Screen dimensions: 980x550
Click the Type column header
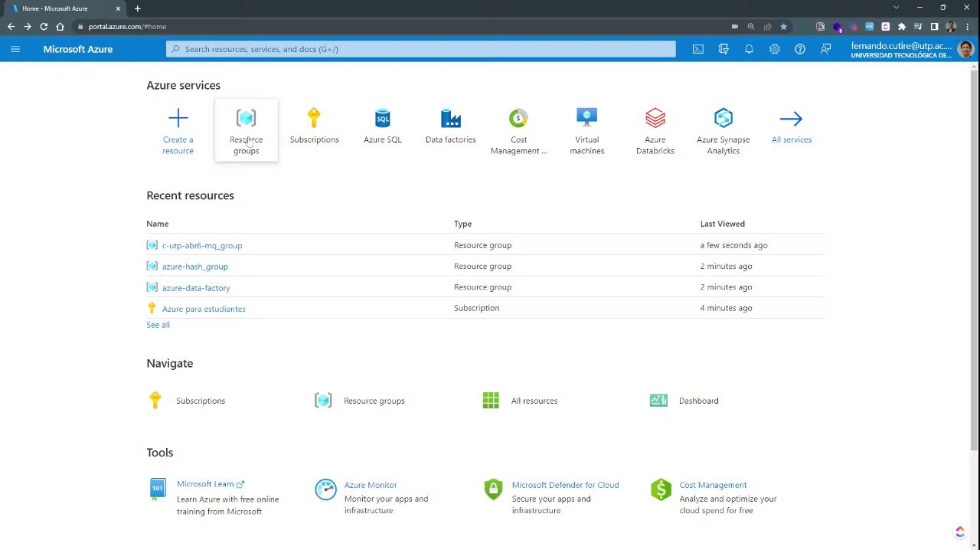pos(462,224)
